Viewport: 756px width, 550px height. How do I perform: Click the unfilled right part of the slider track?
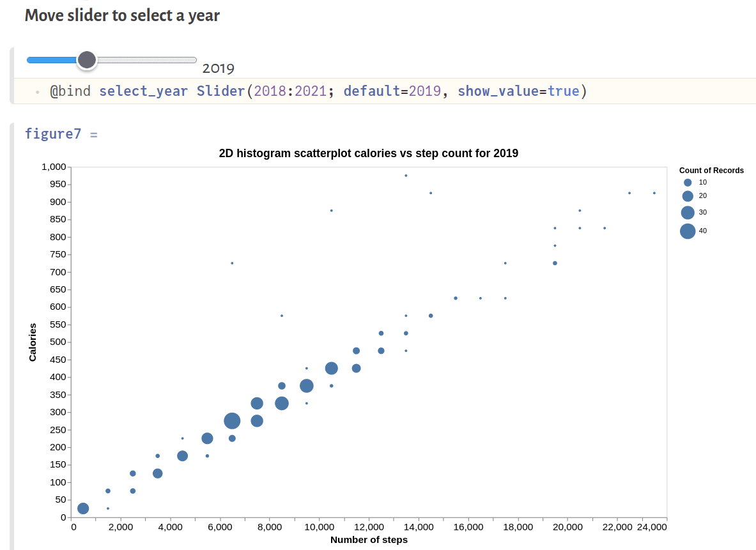147,60
